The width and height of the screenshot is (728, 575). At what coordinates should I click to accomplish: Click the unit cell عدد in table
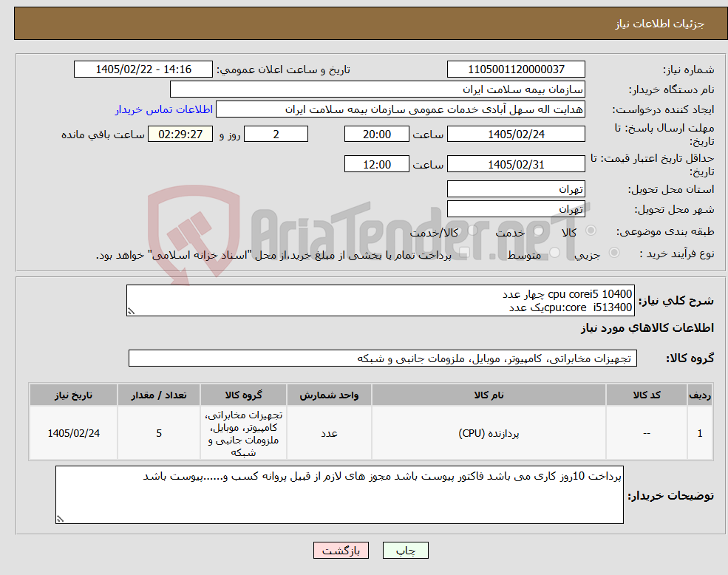pos(329,433)
